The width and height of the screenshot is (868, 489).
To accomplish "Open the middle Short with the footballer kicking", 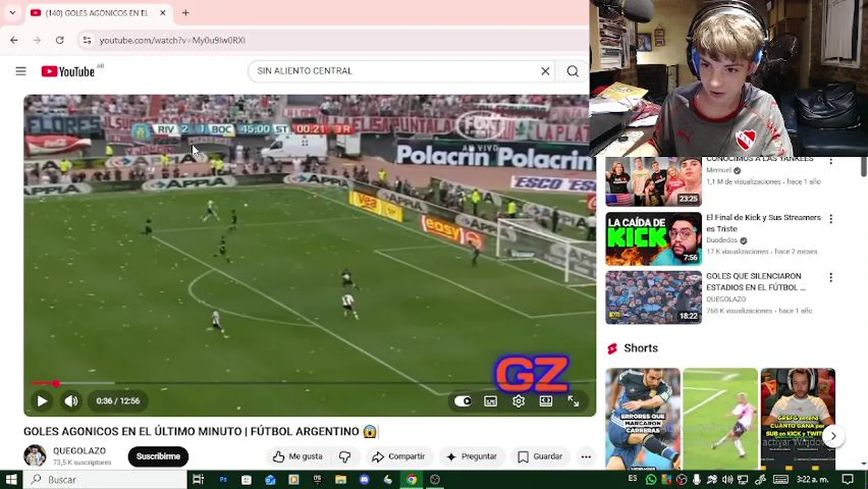I will (720, 418).
